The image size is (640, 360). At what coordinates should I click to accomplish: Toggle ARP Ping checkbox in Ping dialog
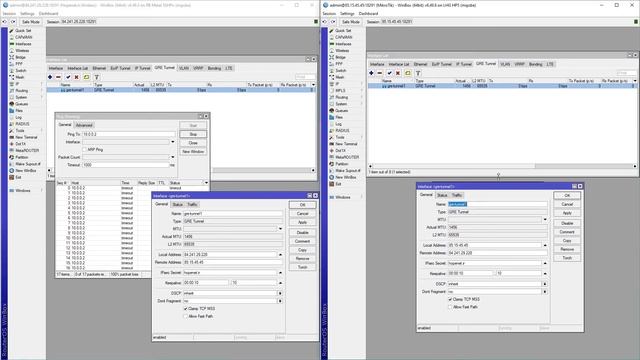(x=84, y=150)
